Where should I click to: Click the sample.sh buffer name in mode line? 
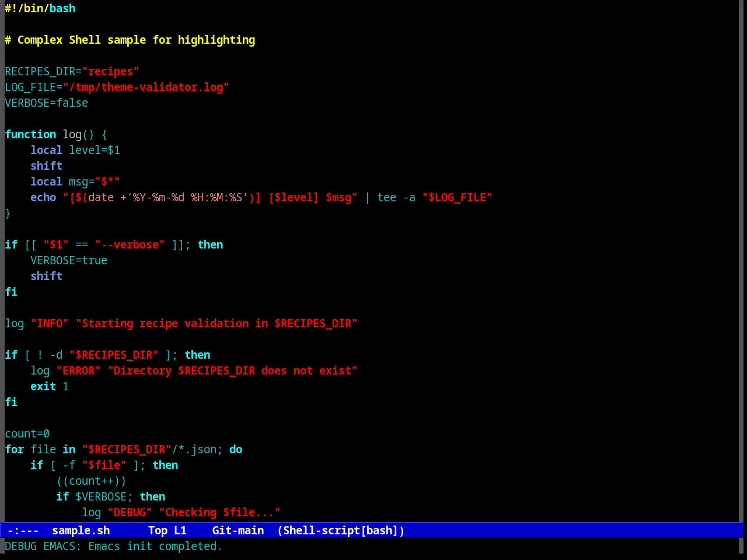point(81,530)
